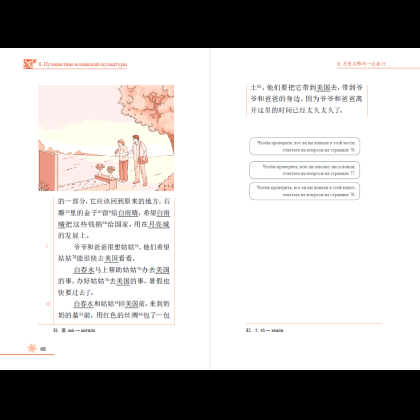Select the line '的发展上。'
This screenshot has width=420, height=420.
74,236
